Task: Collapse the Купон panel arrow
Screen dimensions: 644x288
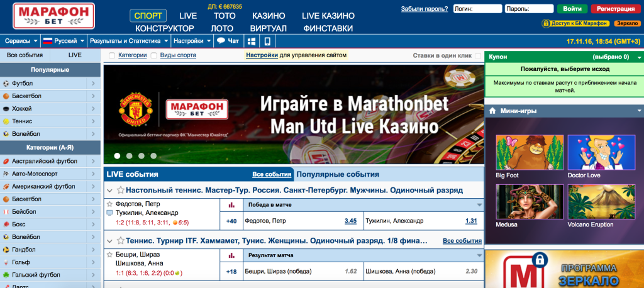Action: click(635, 57)
